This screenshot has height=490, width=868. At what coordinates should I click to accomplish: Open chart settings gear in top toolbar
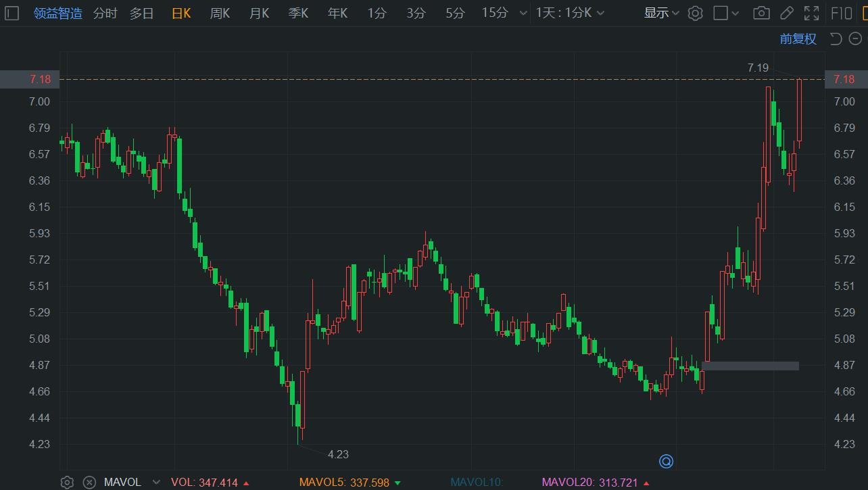[695, 13]
